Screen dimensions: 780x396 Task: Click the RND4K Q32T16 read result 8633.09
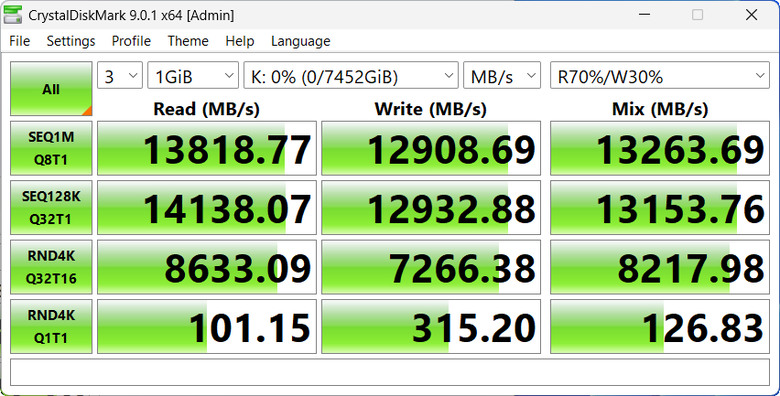[207, 267]
